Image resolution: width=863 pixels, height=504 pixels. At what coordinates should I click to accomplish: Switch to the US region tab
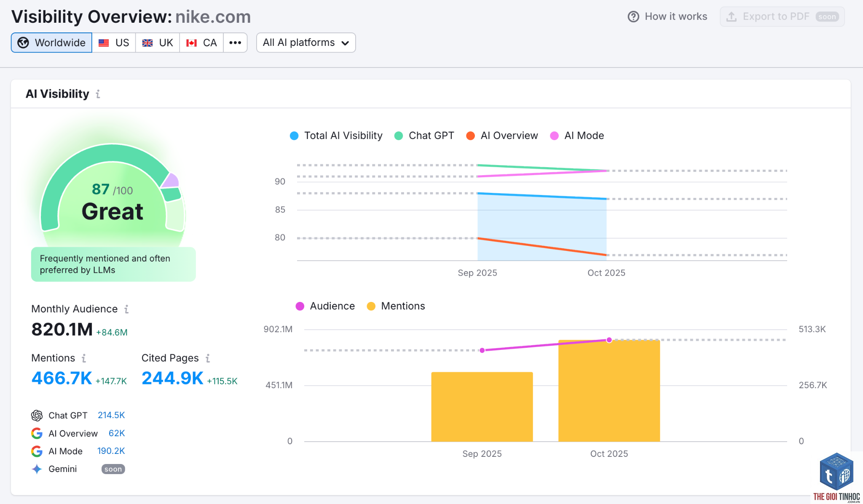point(114,43)
